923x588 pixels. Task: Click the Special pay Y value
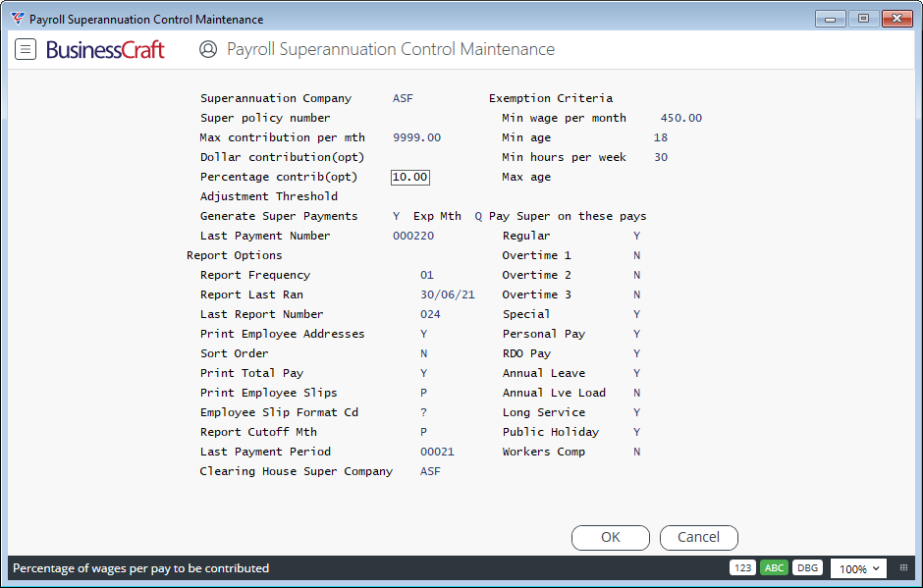[637, 314]
